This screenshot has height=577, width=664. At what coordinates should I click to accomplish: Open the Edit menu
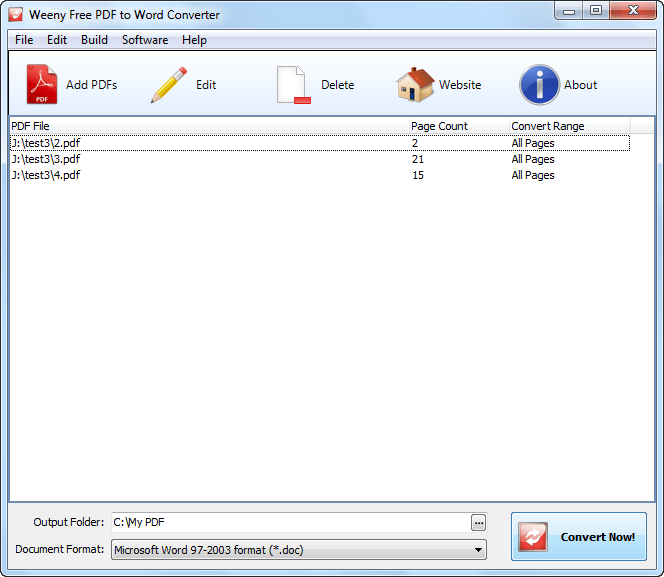click(x=57, y=40)
